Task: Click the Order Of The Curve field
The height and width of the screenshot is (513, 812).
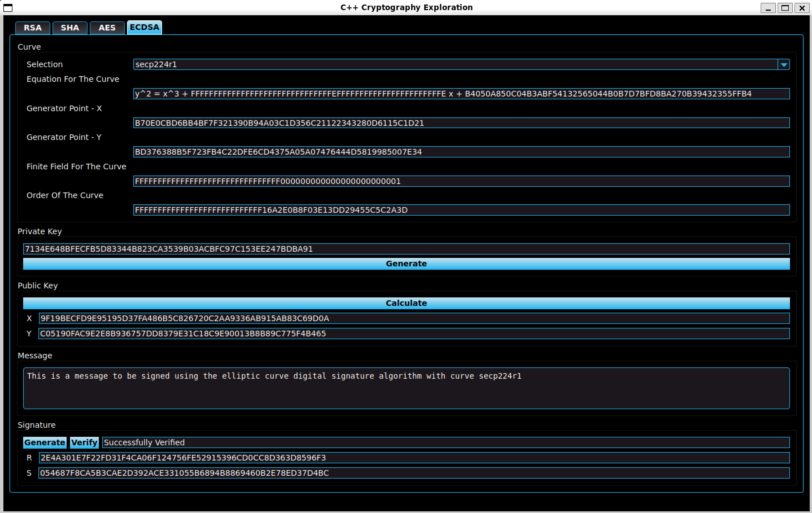Action: coord(461,210)
